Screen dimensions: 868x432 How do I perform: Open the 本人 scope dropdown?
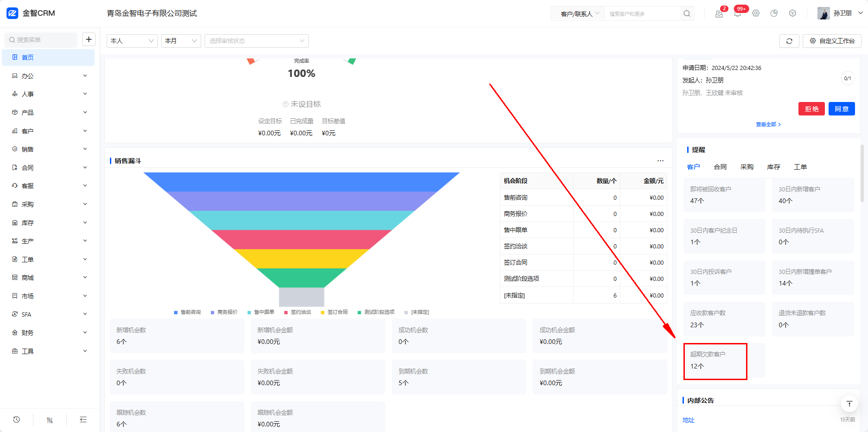coord(132,41)
